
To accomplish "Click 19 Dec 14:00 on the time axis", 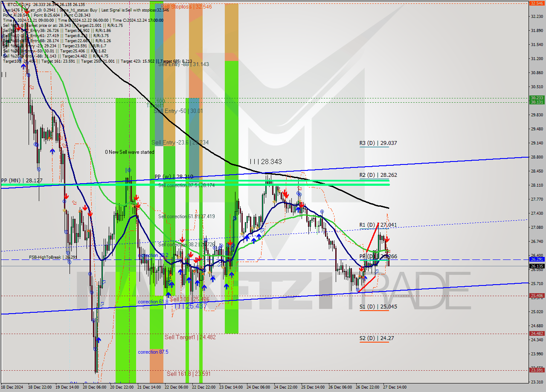I will [66, 387].
